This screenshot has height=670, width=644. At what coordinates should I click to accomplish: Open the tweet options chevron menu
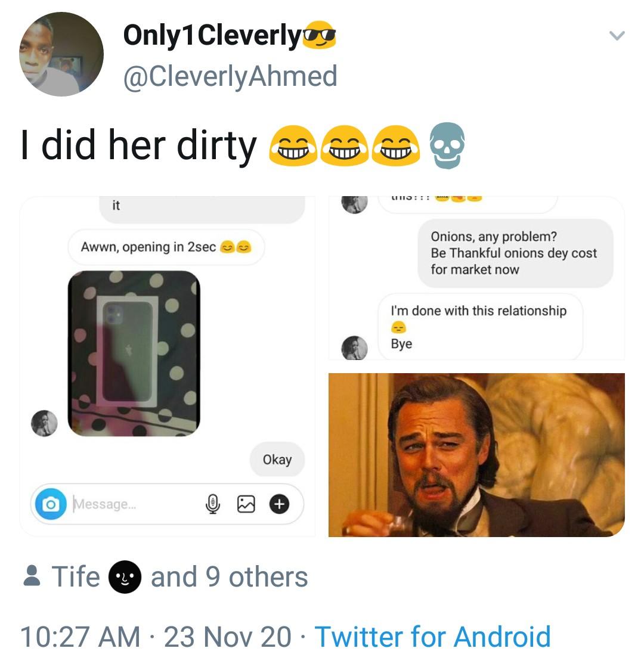point(617,36)
